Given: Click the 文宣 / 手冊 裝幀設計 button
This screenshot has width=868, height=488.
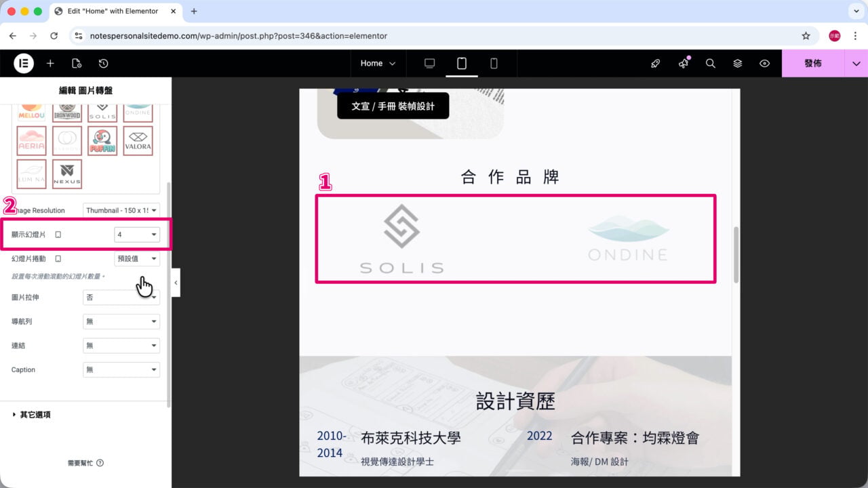Looking at the screenshot, I should [393, 106].
